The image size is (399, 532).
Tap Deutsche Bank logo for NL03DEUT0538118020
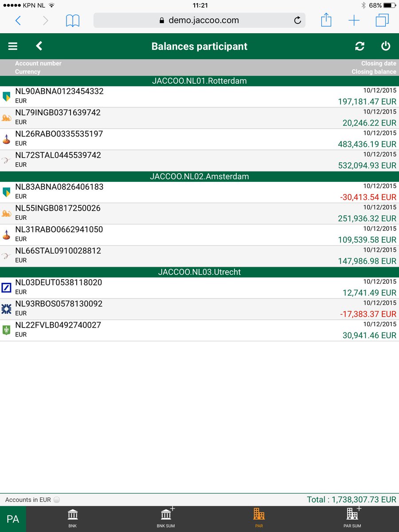6,287
